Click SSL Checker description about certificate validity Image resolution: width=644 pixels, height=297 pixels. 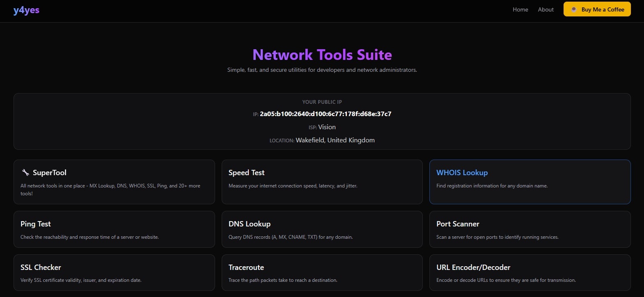[x=81, y=280]
